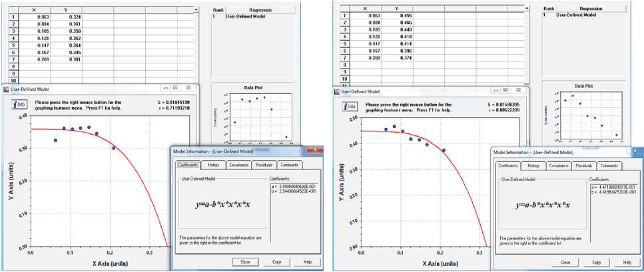Viewport: 644px width, 272px height.
Task: Open Covariance tab in the right Model Information dialog
Action: [x=558, y=165]
